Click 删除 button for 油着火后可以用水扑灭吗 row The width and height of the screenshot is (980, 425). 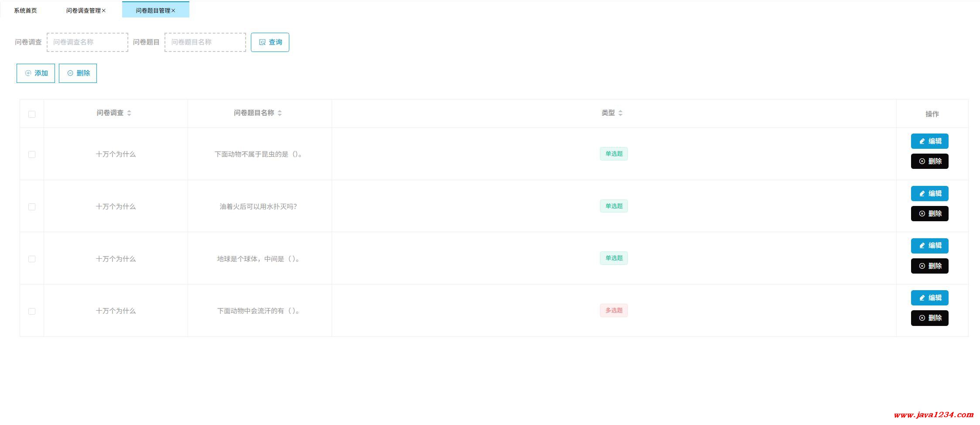pyautogui.click(x=929, y=214)
